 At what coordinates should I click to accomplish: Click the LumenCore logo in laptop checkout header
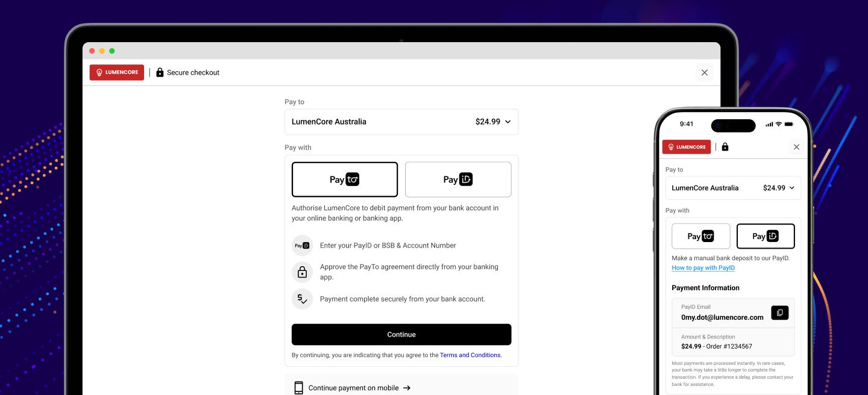(117, 72)
